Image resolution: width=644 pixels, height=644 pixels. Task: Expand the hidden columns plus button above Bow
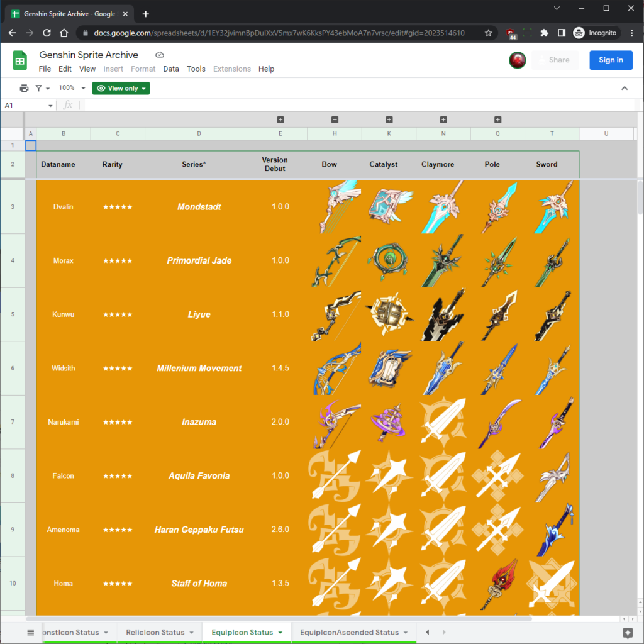(x=335, y=119)
